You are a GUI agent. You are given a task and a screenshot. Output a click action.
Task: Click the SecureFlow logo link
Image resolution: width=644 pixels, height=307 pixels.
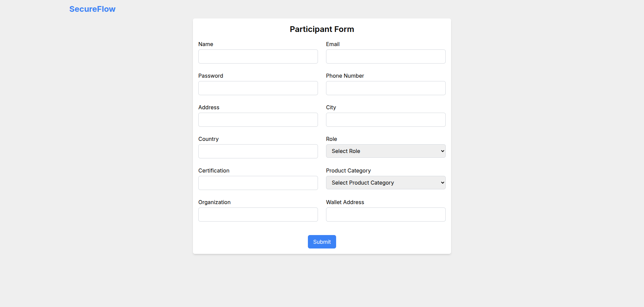(92, 9)
